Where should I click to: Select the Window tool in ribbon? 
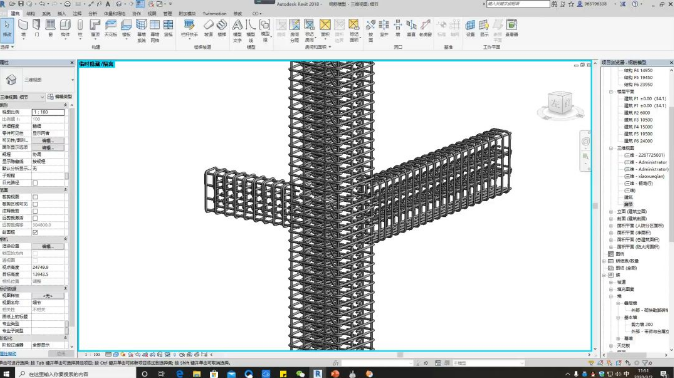click(51, 29)
